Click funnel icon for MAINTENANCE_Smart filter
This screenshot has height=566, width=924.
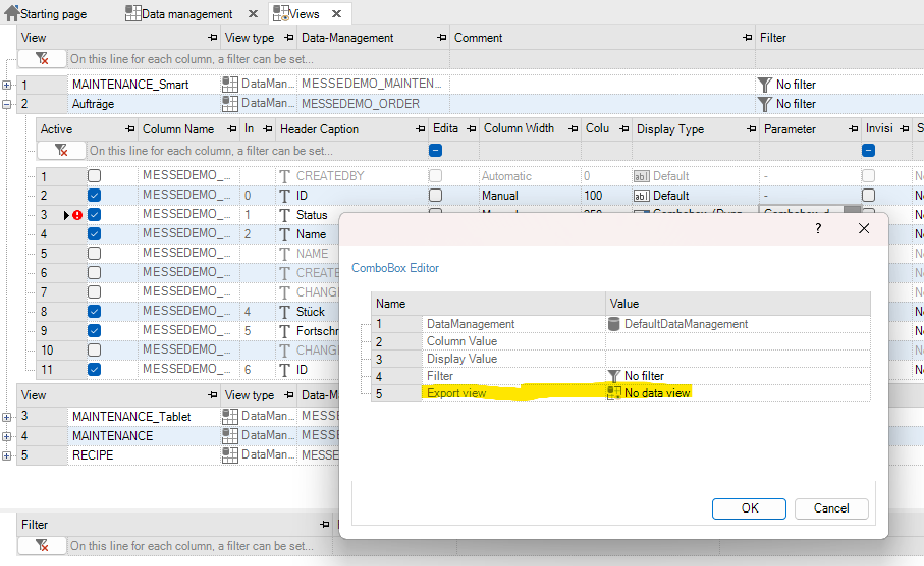(765, 85)
